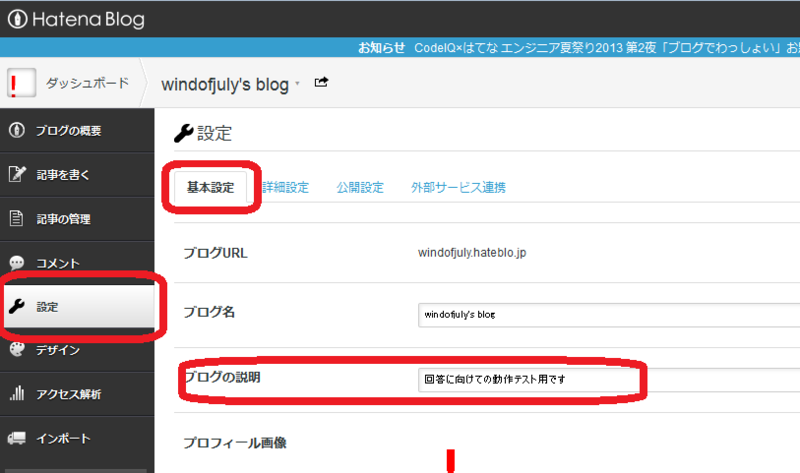Click the プロフィール画像 label
This screenshot has height=473, width=800.
tap(235, 442)
